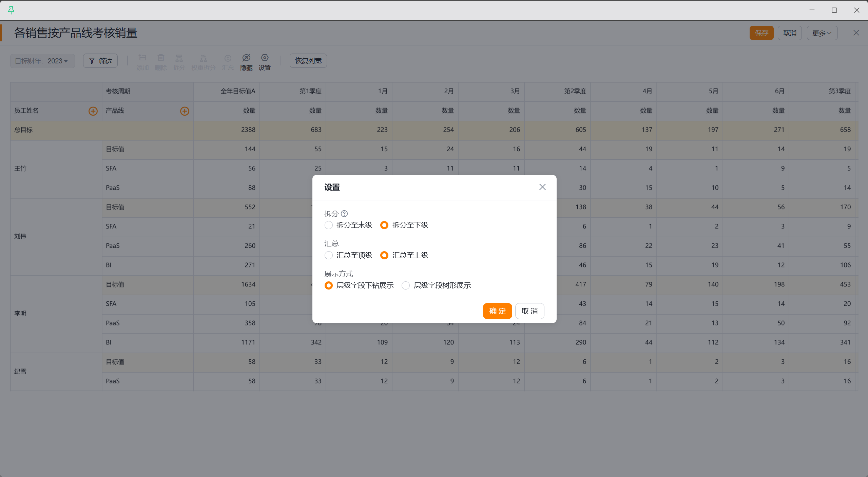Click the 隐藏 (hide) eye icon

(x=246, y=58)
